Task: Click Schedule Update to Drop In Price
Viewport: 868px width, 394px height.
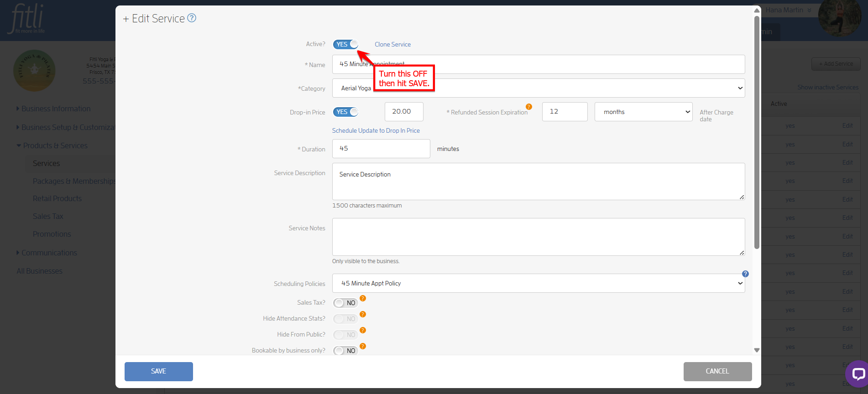Action: click(x=376, y=130)
